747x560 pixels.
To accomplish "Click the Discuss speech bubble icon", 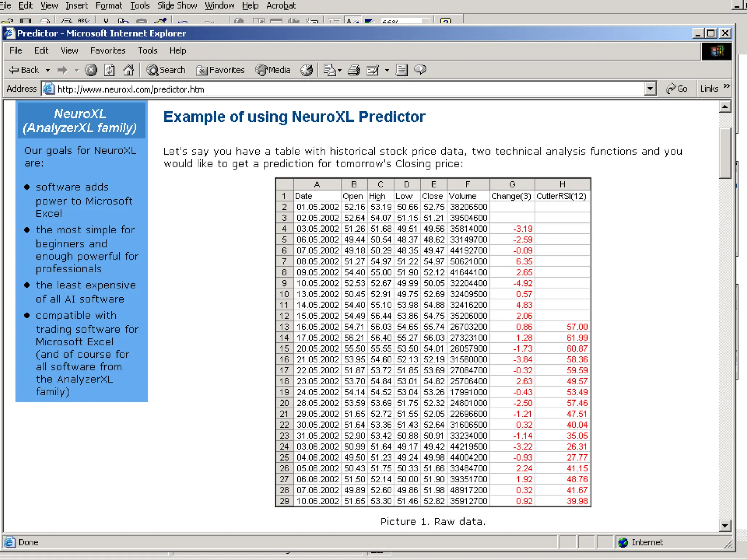I will [x=420, y=69].
